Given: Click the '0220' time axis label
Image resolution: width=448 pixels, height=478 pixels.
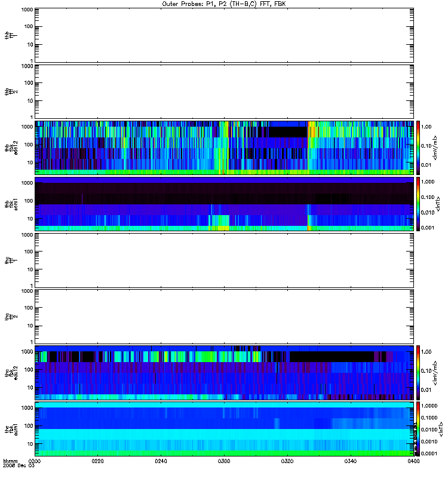Looking at the screenshot, I should [x=97, y=461].
